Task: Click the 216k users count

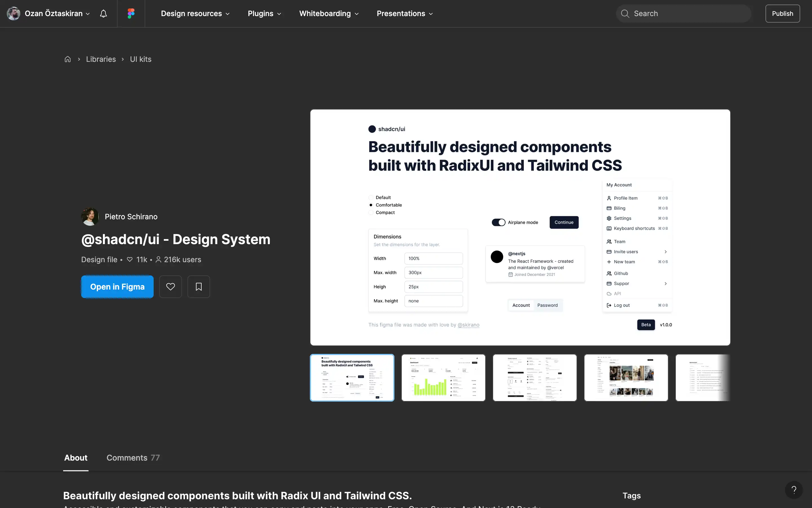Action: [178, 260]
